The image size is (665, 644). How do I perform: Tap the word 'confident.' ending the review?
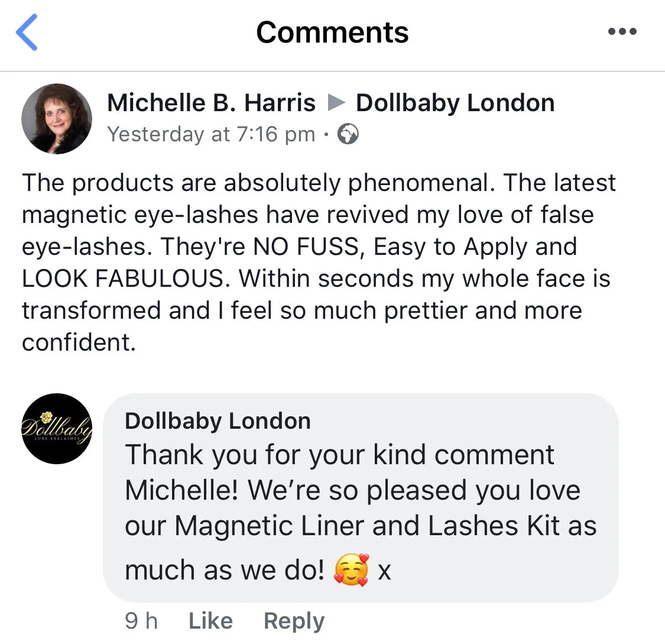point(79,342)
